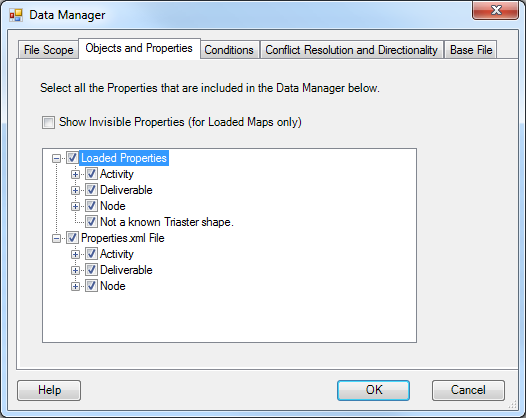Screen dimensions: 526x418
Task: Click the Cancel button
Action: [468, 390]
